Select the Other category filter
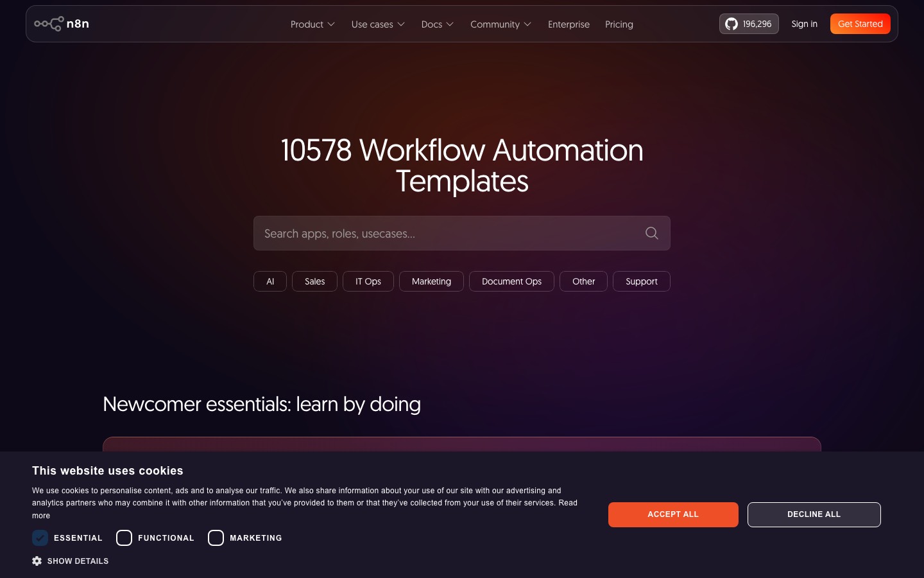Screen dimensions: 924x578 pyautogui.click(x=583, y=281)
